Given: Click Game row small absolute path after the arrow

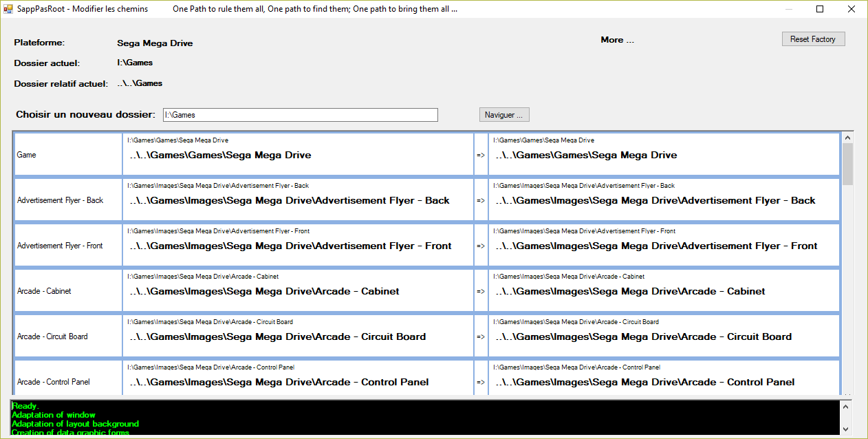Looking at the screenshot, I should tap(544, 140).
